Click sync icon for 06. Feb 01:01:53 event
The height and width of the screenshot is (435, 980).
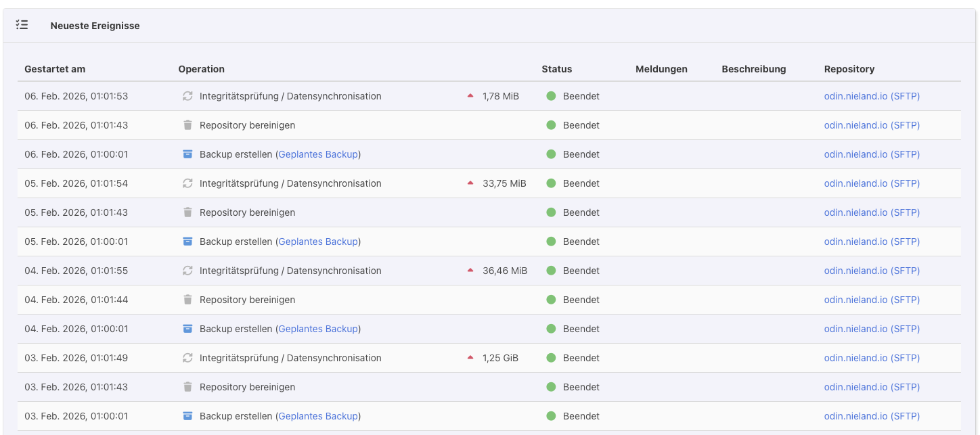187,96
